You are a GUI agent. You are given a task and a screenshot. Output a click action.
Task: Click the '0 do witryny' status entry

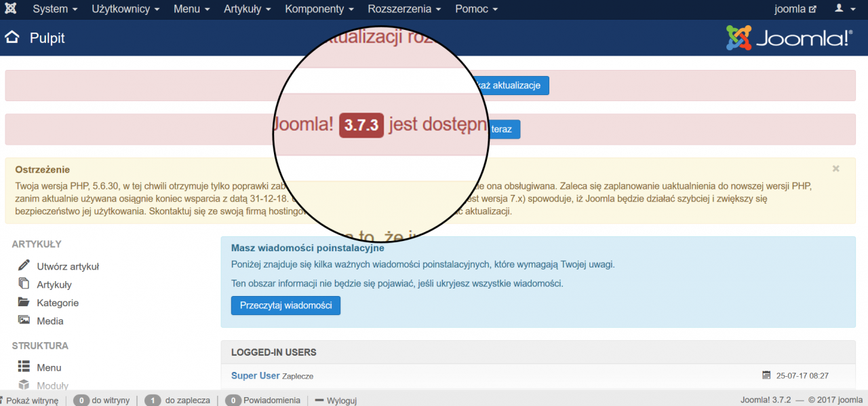click(x=101, y=401)
